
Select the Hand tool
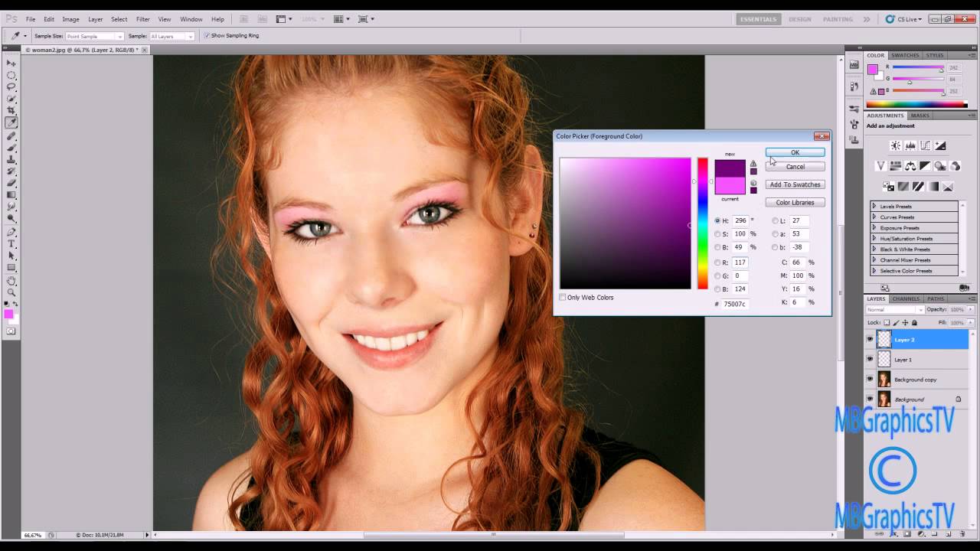pyautogui.click(x=11, y=281)
